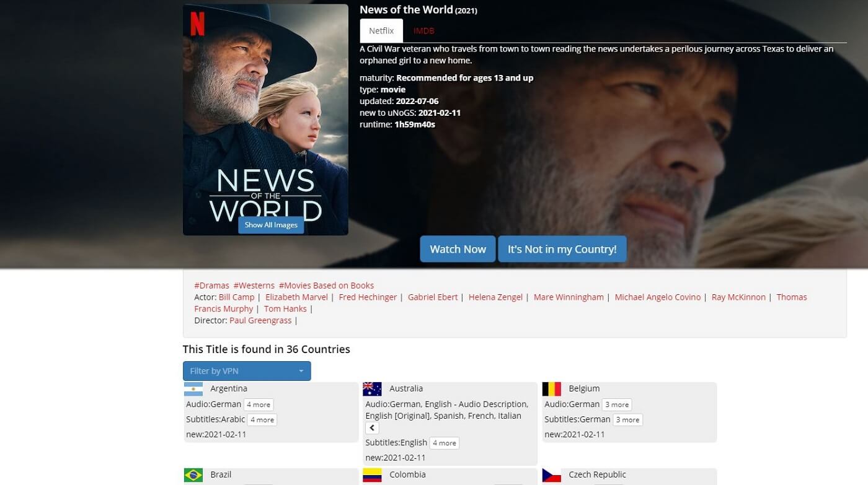Open actor Helena Zengel link
This screenshot has height=485, width=868.
click(495, 297)
